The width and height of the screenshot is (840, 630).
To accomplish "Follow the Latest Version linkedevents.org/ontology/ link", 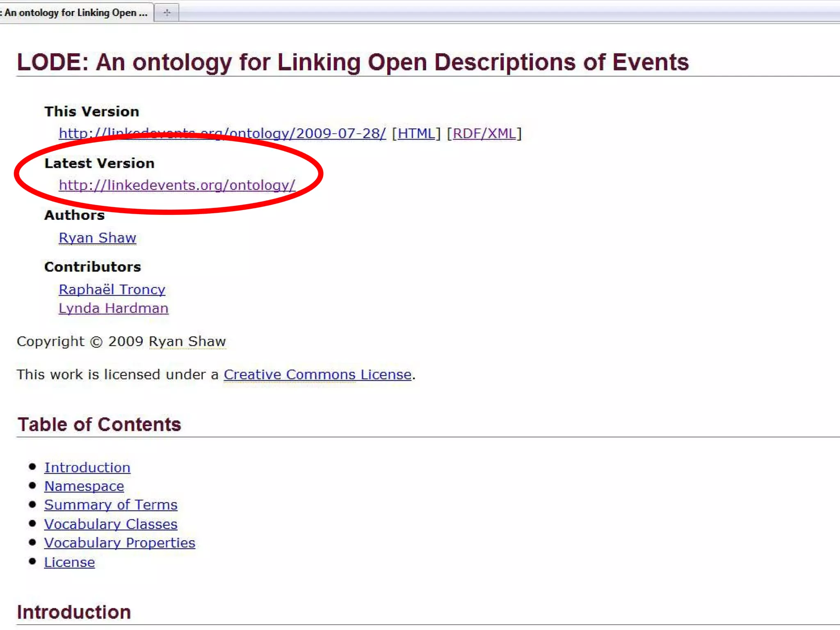I will click(177, 185).
